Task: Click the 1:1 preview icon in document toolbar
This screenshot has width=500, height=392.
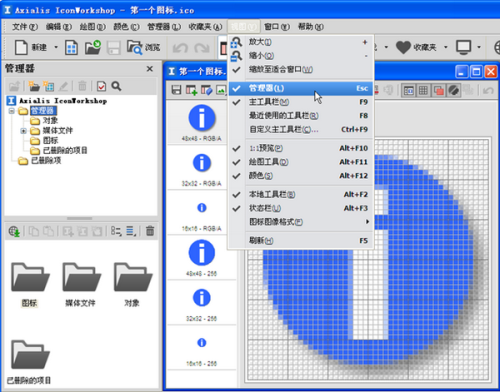Action: click(408, 90)
